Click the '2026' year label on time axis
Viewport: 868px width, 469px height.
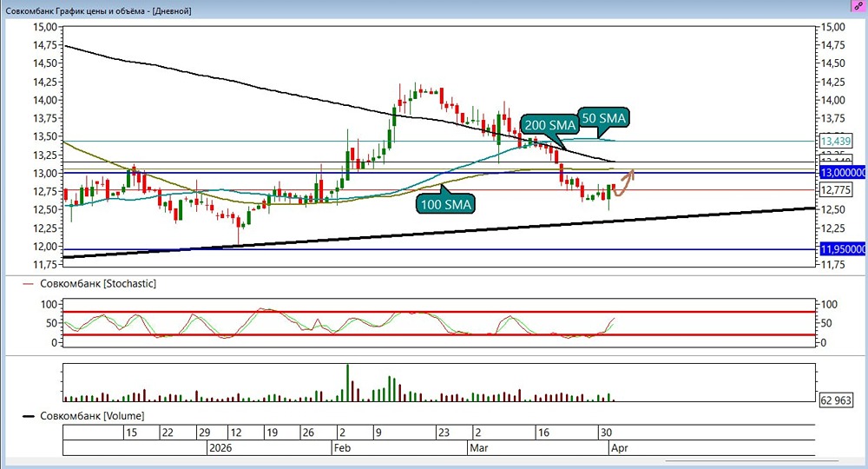pyautogui.click(x=220, y=447)
